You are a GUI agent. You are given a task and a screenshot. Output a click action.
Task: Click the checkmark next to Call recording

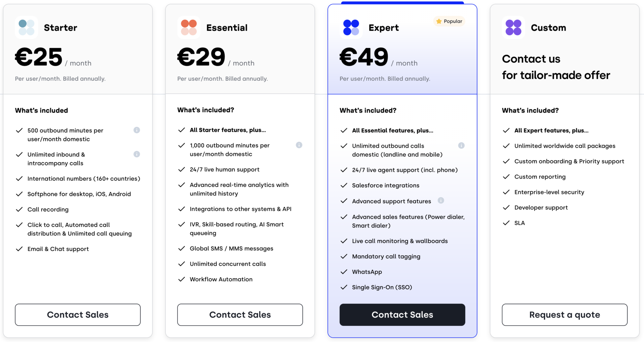click(x=19, y=209)
